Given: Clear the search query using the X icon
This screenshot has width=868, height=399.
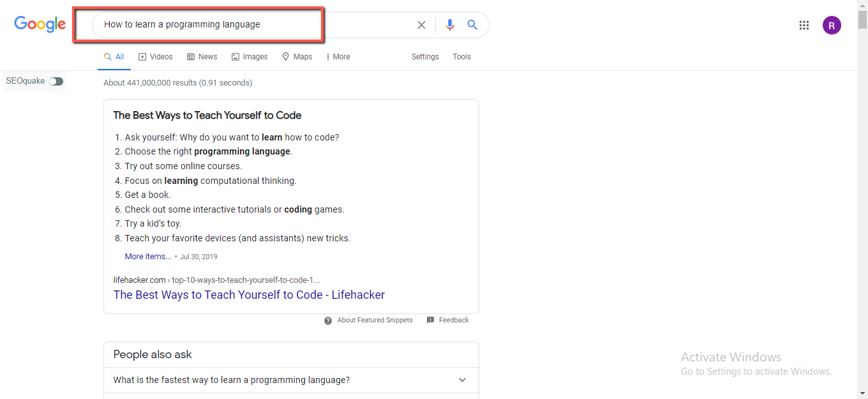Looking at the screenshot, I should (x=421, y=24).
